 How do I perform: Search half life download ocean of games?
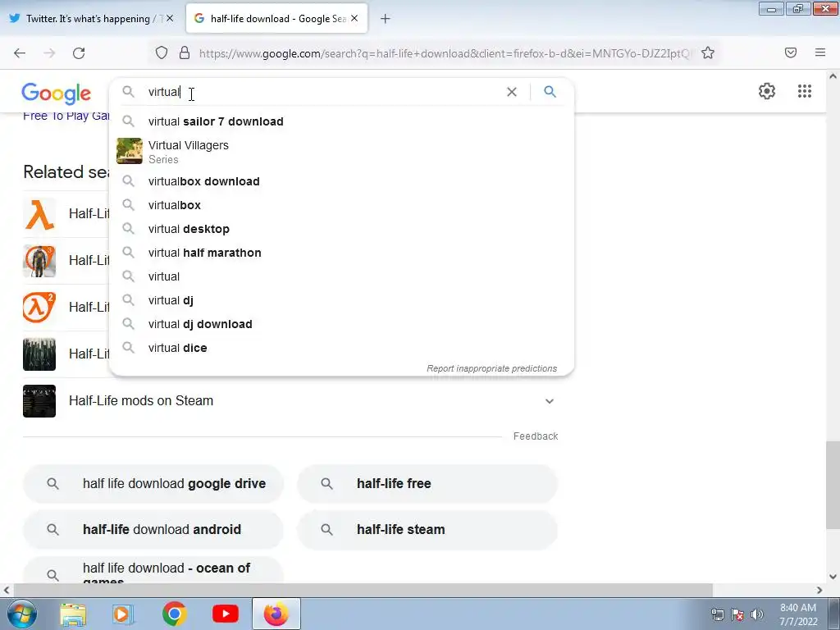point(153,571)
